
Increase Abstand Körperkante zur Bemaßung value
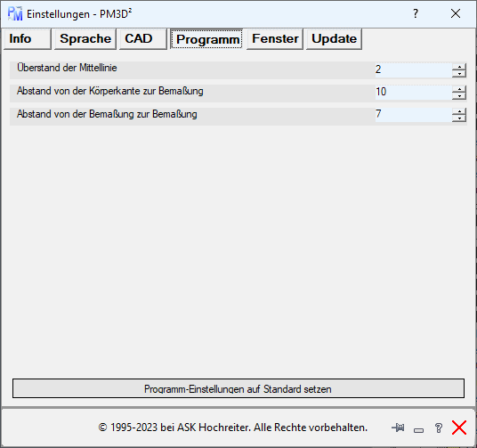pyautogui.click(x=459, y=89)
